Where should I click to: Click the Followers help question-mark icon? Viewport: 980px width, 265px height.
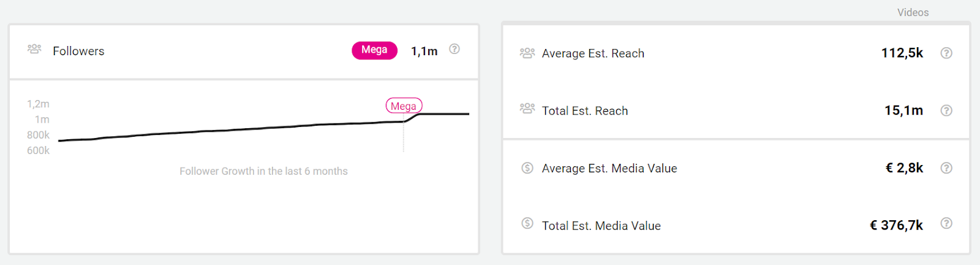click(454, 49)
